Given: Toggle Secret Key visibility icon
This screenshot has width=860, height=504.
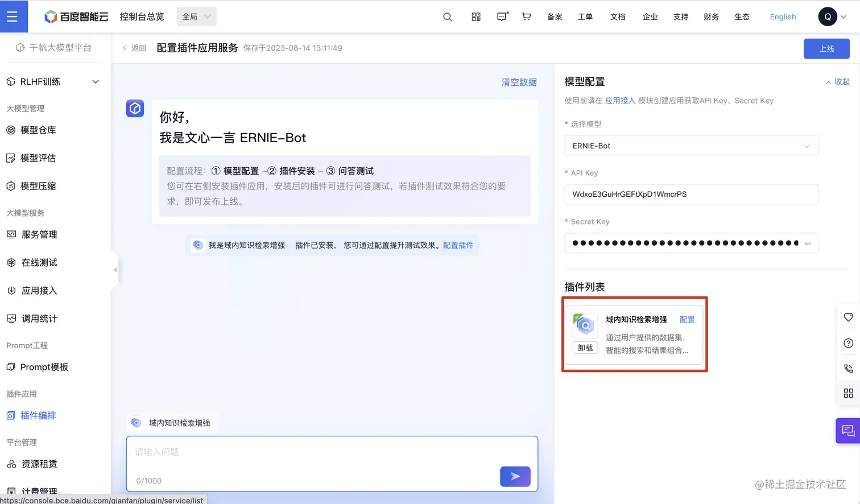Looking at the screenshot, I should click(807, 243).
